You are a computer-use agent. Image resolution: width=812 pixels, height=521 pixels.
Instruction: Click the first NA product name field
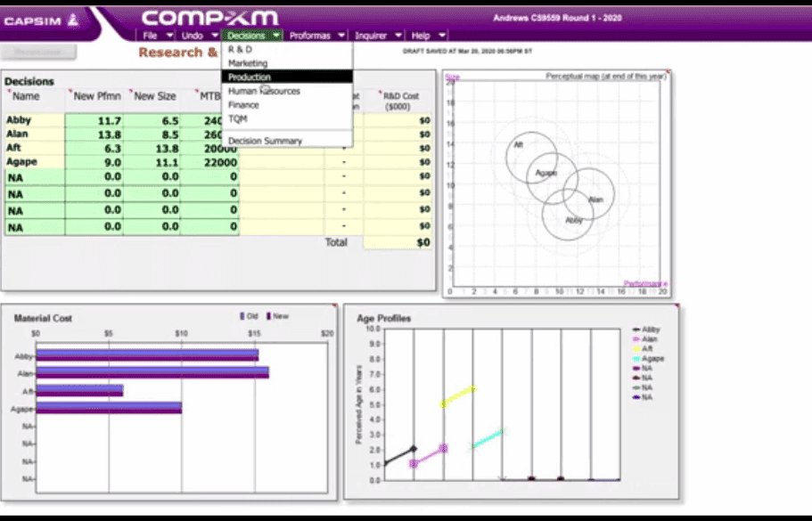click(x=35, y=177)
